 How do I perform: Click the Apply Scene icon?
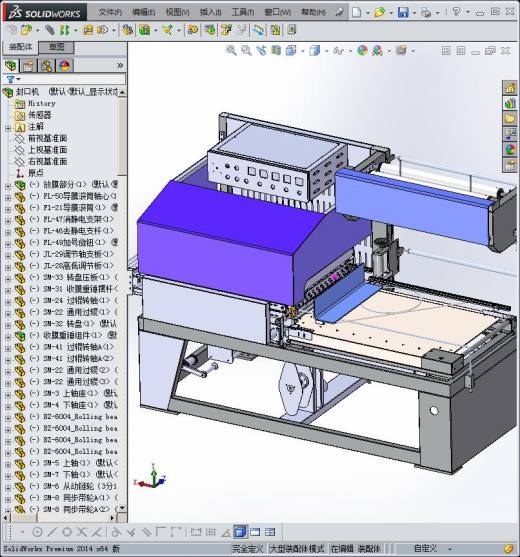click(x=378, y=51)
